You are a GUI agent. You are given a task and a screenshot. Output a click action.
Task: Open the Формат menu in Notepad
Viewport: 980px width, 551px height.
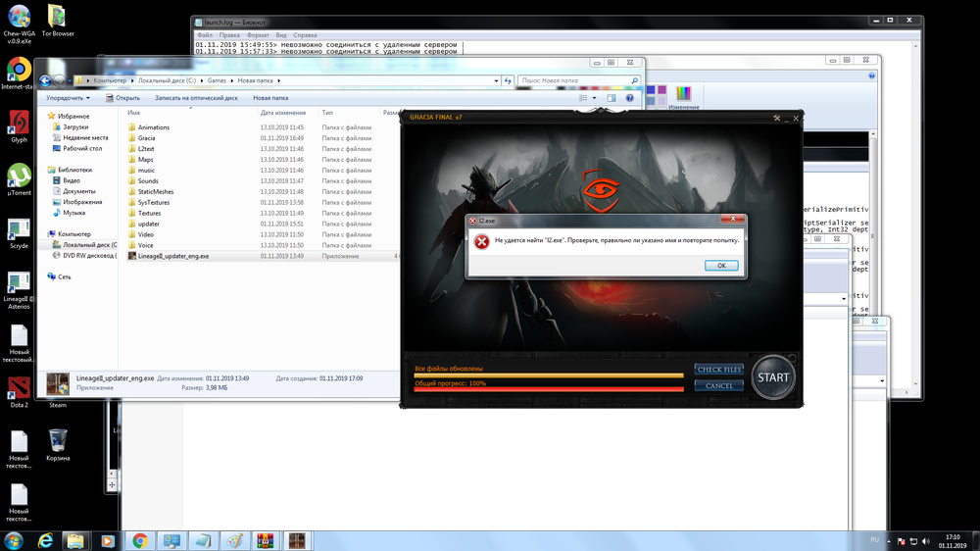tap(259, 35)
